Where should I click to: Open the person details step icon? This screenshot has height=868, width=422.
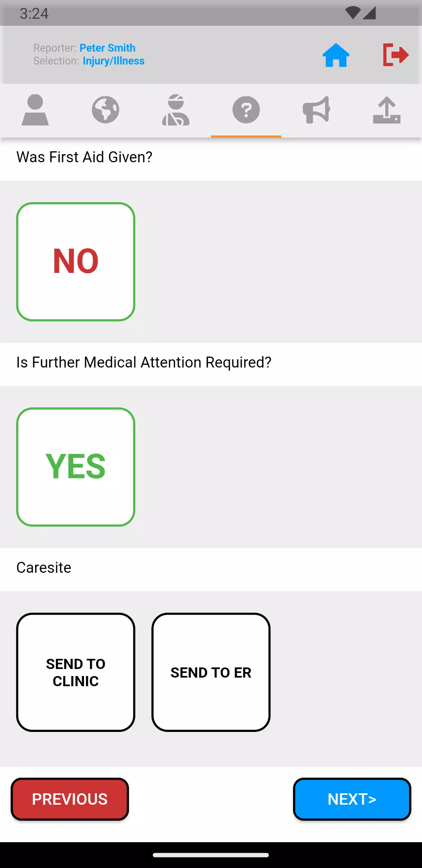click(x=35, y=110)
